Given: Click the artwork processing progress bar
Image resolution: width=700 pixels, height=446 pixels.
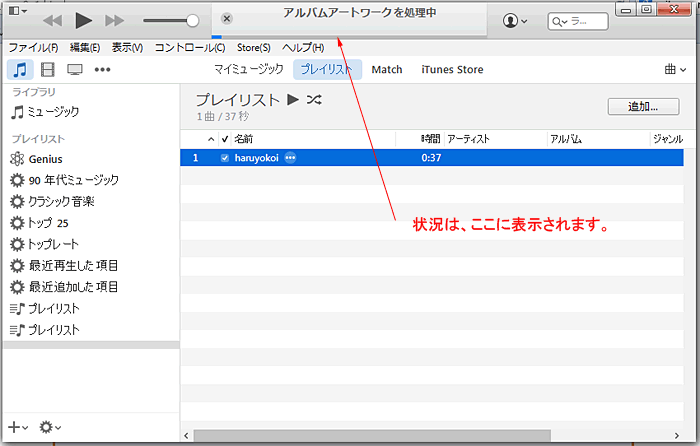Looking at the screenshot, I should [349, 37].
